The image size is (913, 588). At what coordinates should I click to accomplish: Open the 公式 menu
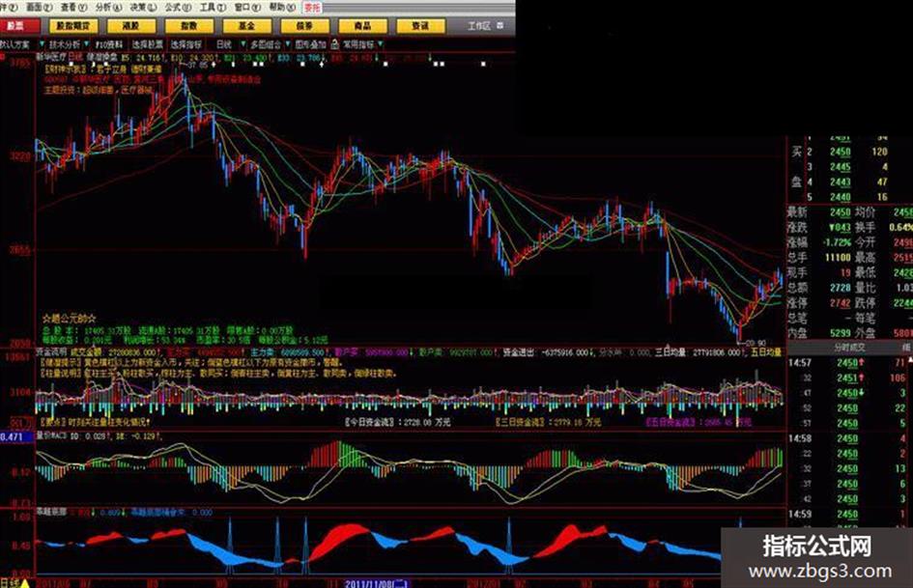[178, 7]
